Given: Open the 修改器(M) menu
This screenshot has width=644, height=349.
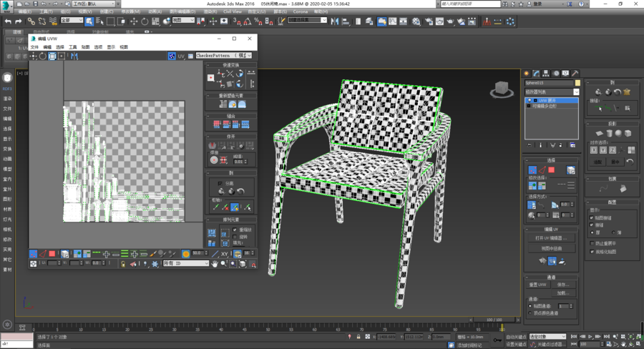Looking at the screenshot, I should coord(131,11).
